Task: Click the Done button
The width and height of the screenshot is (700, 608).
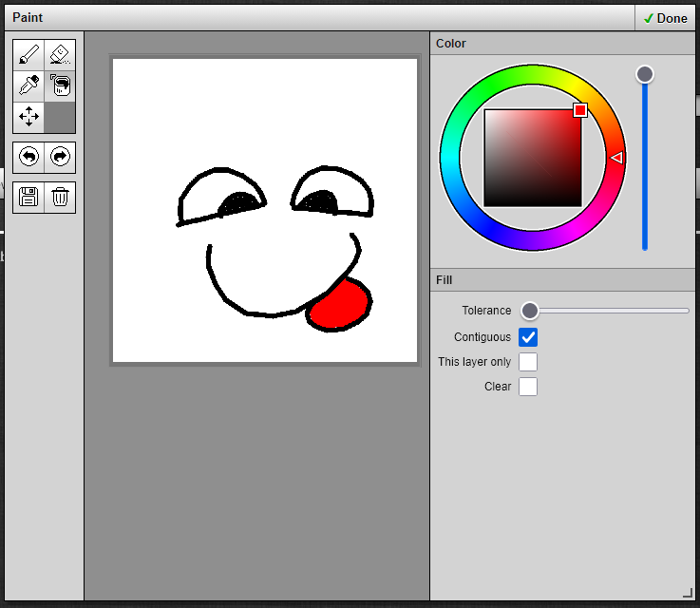Action: click(x=665, y=18)
